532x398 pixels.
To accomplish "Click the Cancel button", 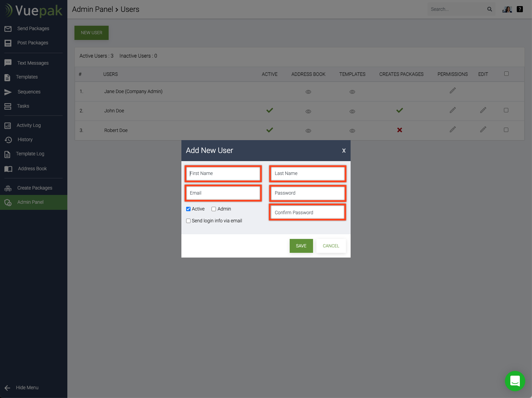I will pos(331,246).
